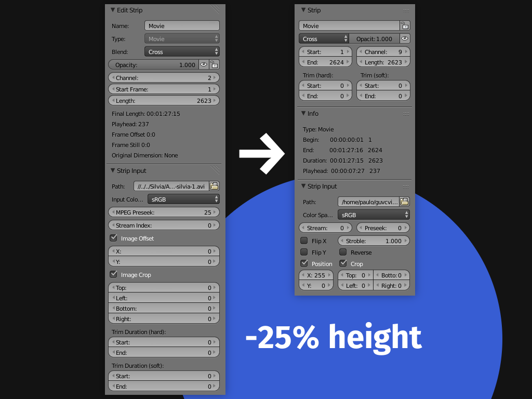Click the 'Final Length: 00:01:27:15' text

(x=146, y=114)
